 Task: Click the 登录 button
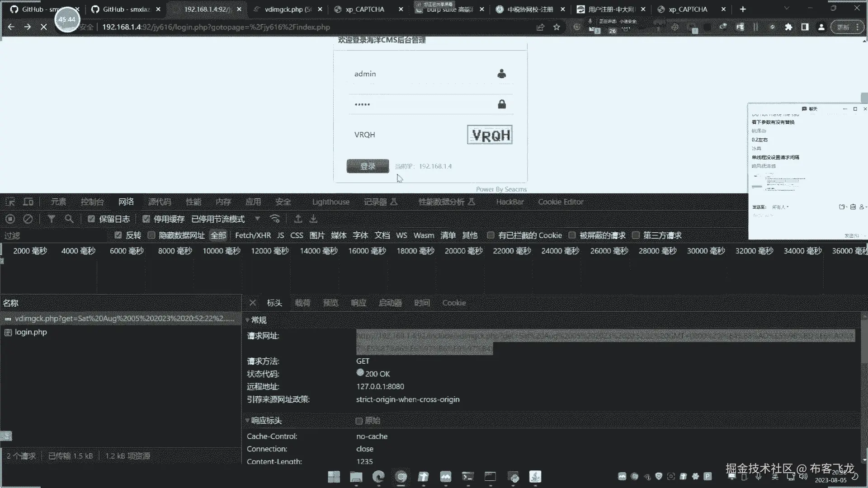pos(368,166)
